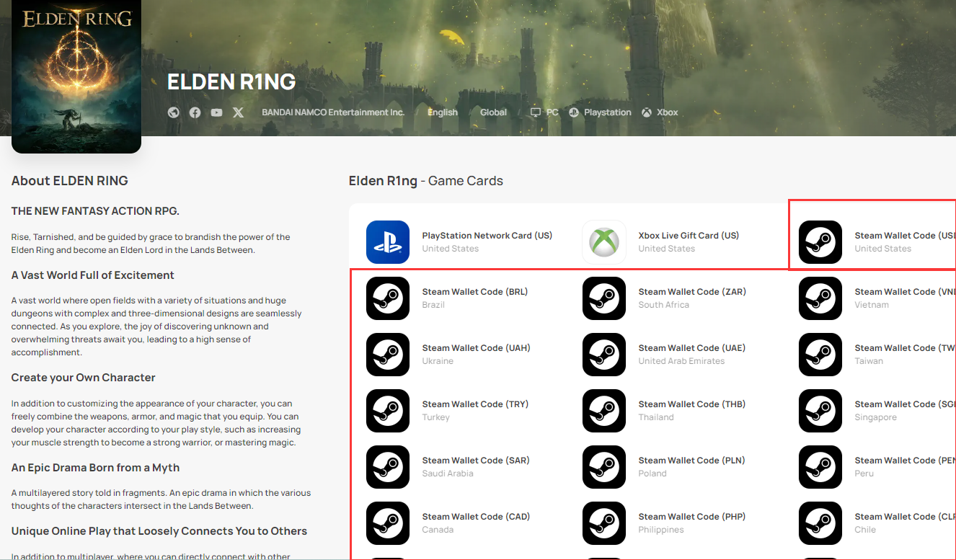This screenshot has height=560, width=956.
Task: Open Xbox Live Gift Card (US) link
Action: point(689,236)
